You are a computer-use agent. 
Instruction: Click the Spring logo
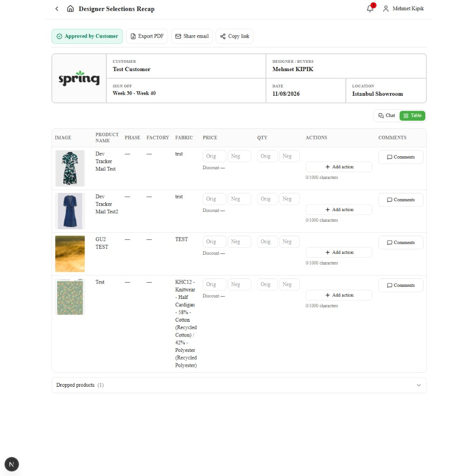(x=79, y=78)
